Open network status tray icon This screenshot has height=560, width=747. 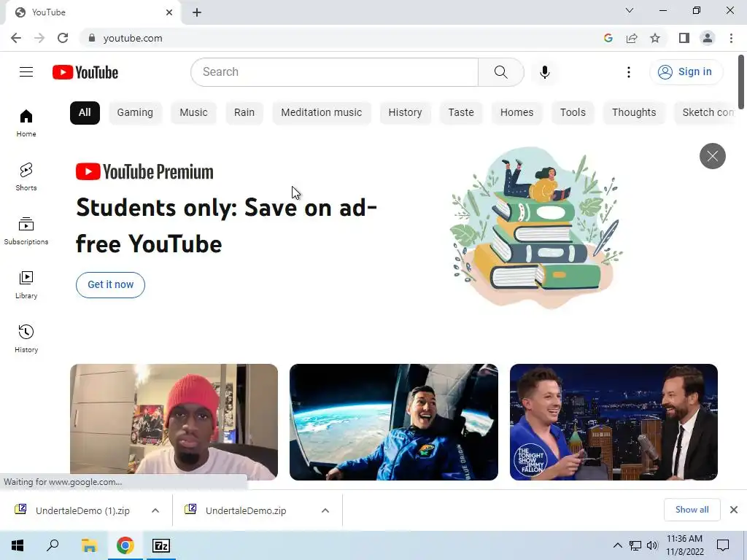[635, 545]
